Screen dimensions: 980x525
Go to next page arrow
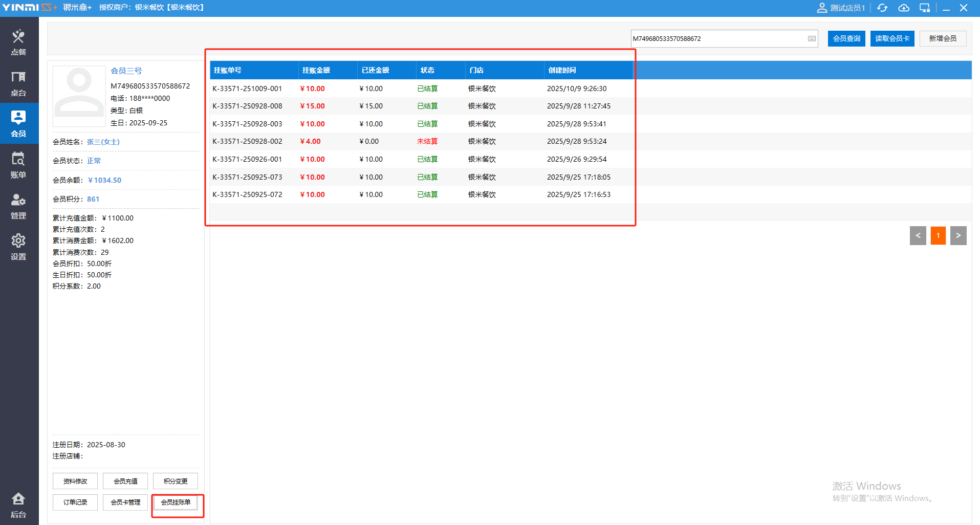958,236
